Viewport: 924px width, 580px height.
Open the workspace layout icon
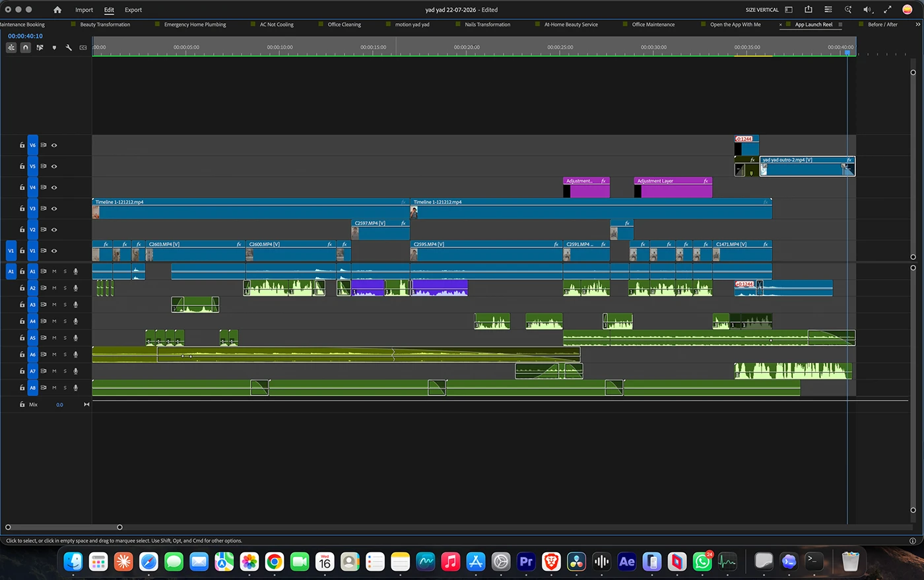tap(789, 10)
